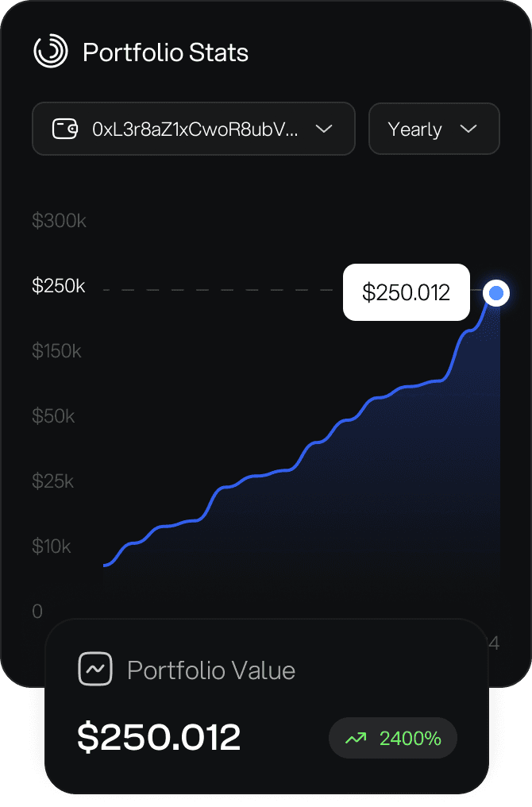
Task: Click the Portfolio Value card title
Action: pyautogui.click(x=211, y=670)
